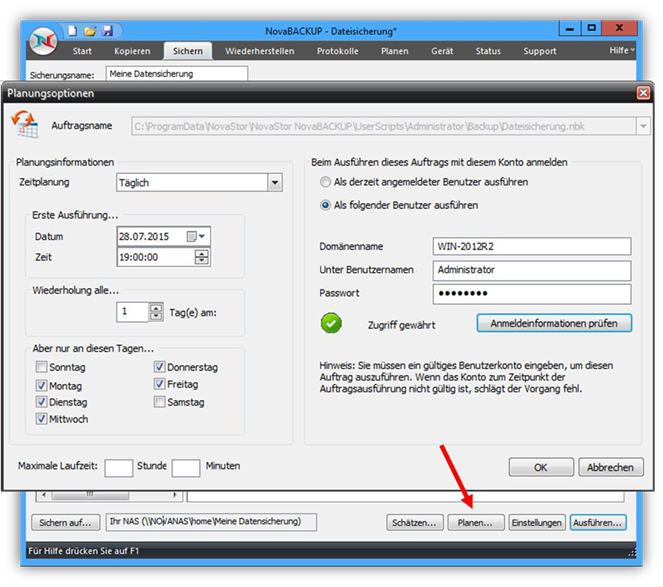The width and height of the screenshot is (663, 587).
Task: Open the Gerät tab
Action: (x=442, y=51)
